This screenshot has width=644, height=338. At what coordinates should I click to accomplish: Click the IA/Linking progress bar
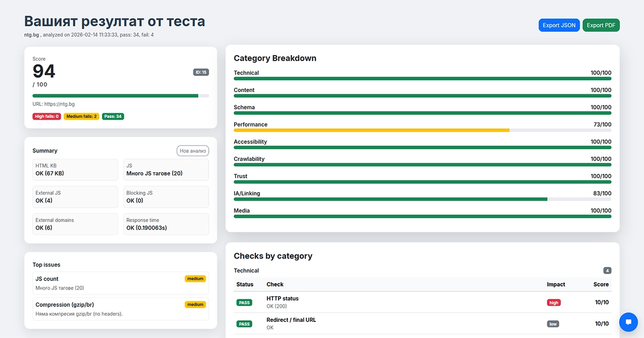click(422, 199)
